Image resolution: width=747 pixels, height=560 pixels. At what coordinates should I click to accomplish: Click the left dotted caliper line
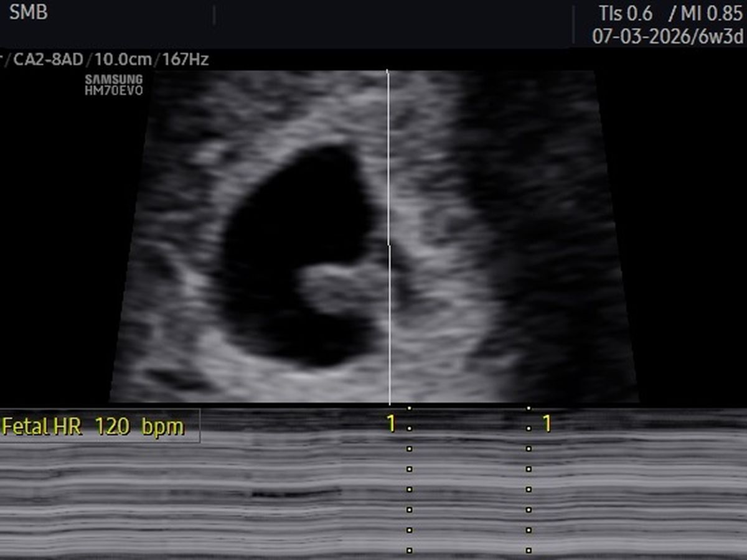tap(409, 489)
